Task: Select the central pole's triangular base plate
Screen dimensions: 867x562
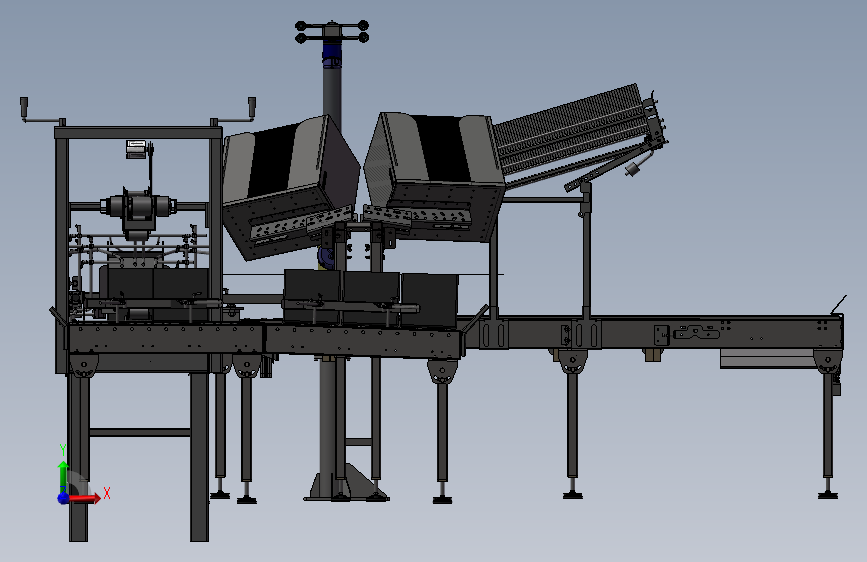Action: [347, 484]
